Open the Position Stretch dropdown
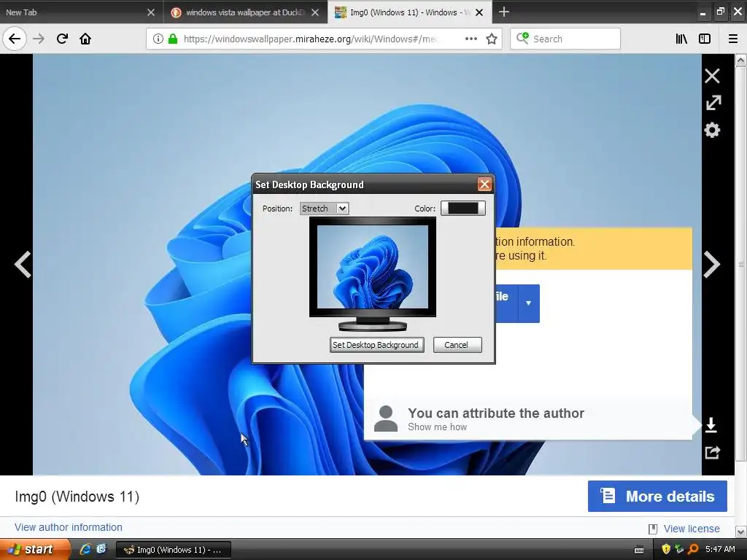The width and height of the screenshot is (747, 560). click(x=325, y=209)
